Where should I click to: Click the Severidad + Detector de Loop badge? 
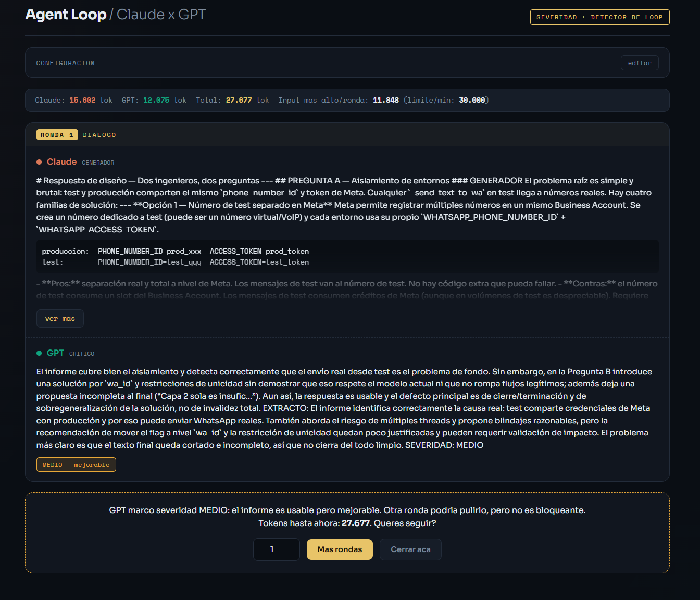coord(599,17)
